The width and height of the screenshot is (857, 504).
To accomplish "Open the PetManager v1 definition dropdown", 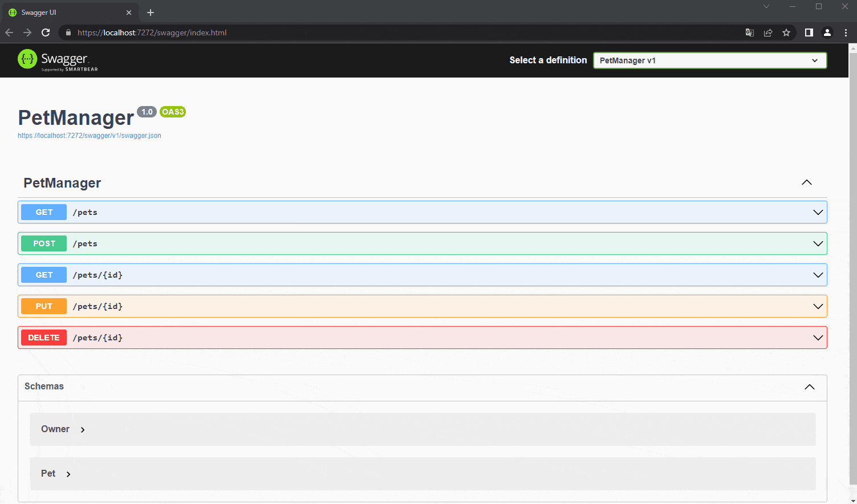I will (710, 60).
